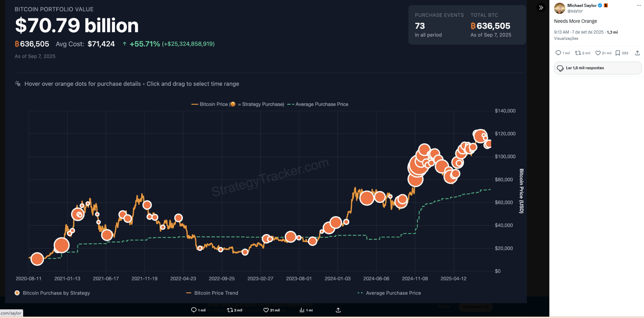Click the comment bubble icon in the bottom bar
Screen dimensions: 644x318
tap(193, 310)
